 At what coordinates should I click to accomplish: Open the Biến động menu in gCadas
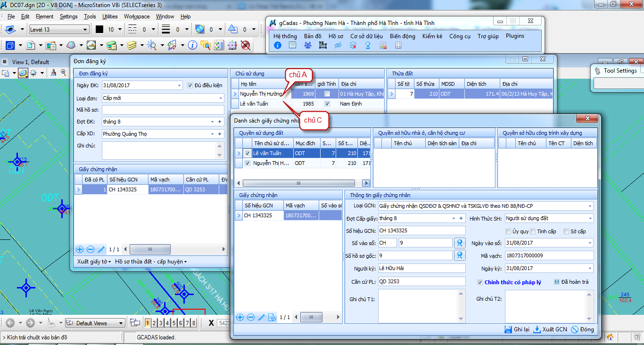click(402, 36)
